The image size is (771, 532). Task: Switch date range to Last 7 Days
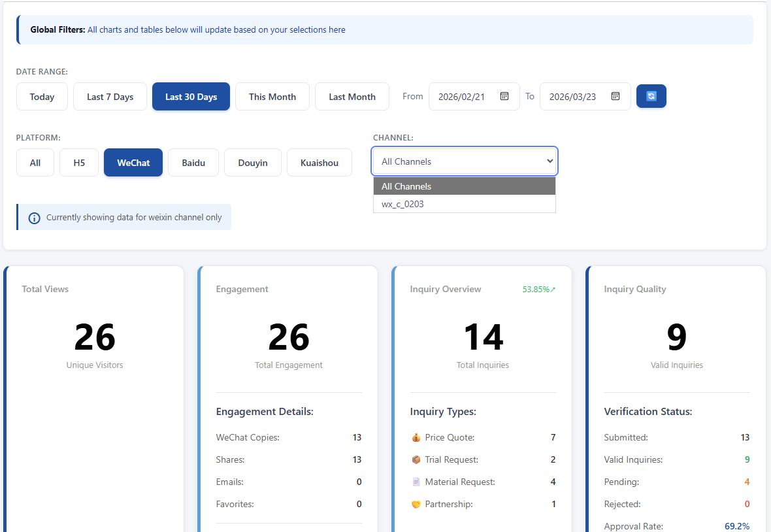coord(110,97)
